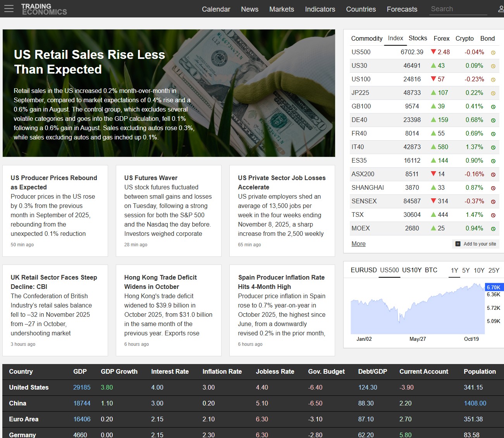Open the Countries menu

(x=361, y=9)
